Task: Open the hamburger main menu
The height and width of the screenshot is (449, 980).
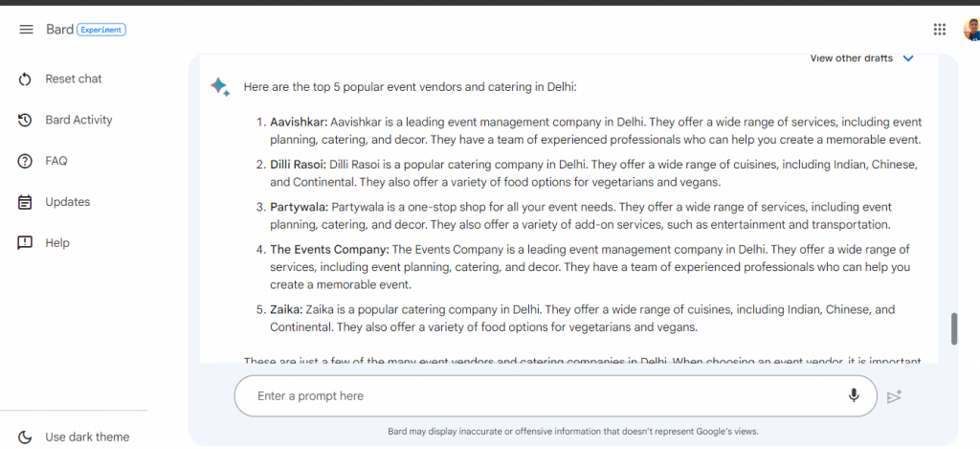Action: (x=26, y=30)
